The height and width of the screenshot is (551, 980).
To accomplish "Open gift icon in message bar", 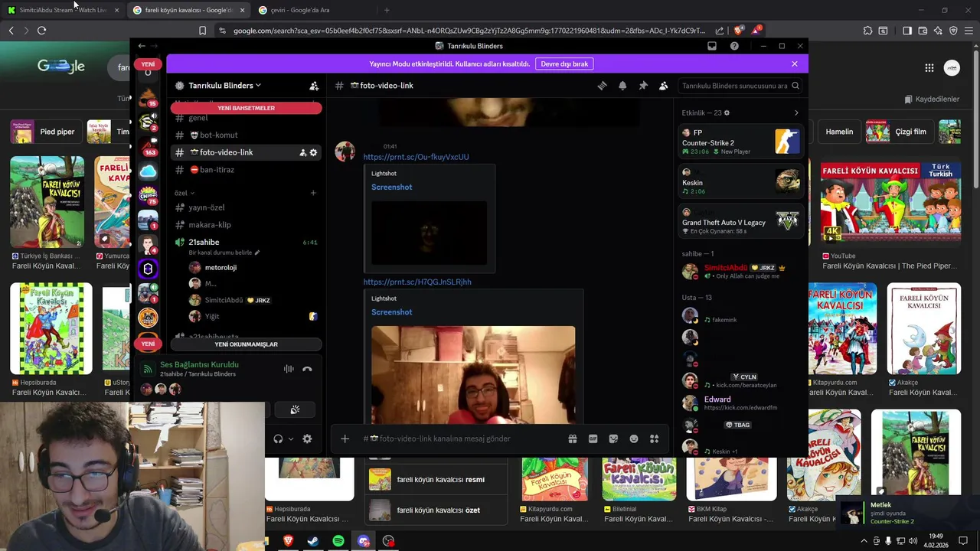I will coord(572,439).
